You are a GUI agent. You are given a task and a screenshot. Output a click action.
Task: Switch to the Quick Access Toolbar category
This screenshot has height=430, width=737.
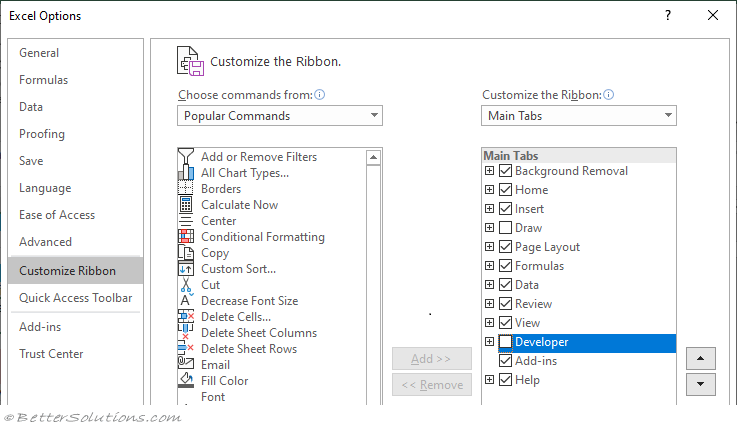[76, 297]
